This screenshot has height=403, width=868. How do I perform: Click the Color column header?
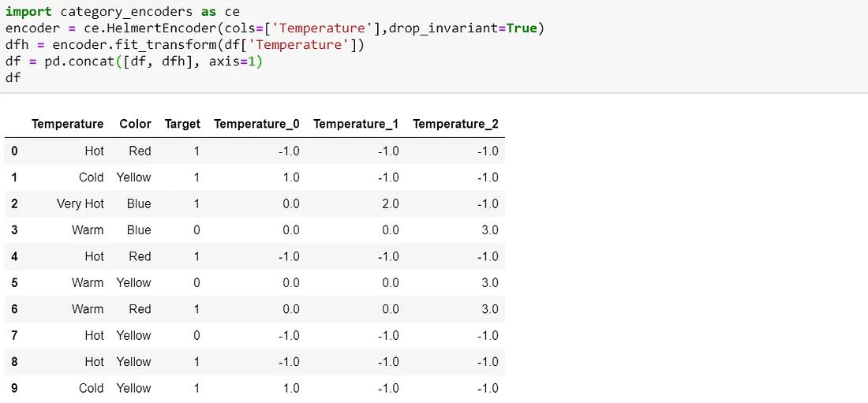coord(135,124)
